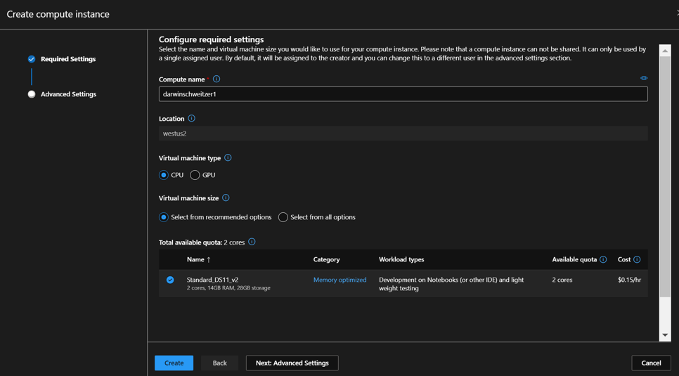
Task: Toggle the eye icon above compute name field
Action: (x=644, y=78)
